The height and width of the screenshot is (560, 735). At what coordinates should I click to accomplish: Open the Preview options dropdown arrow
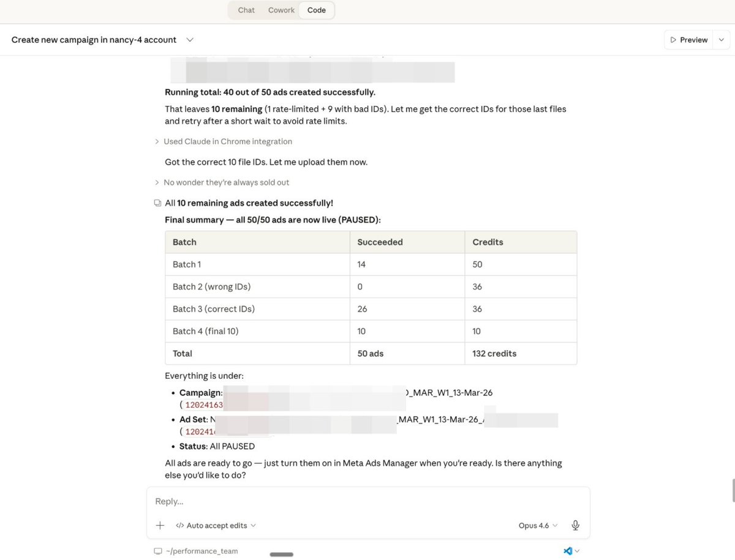coord(722,40)
